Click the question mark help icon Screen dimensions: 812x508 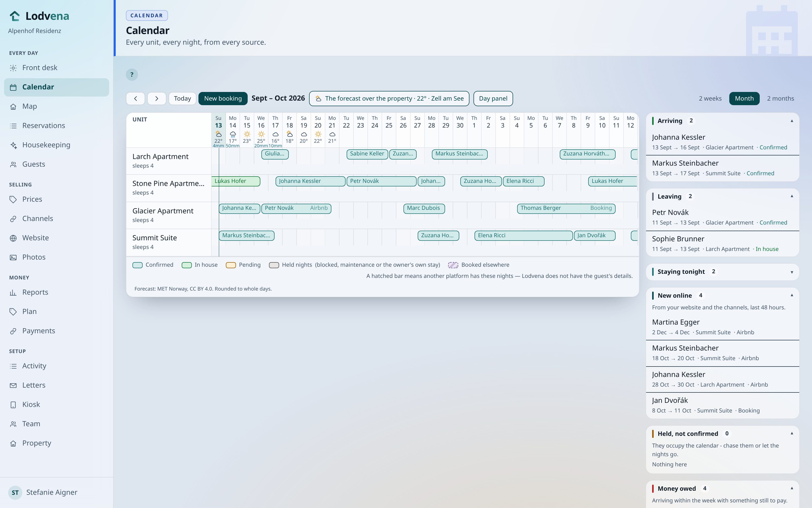pyautogui.click(x=132, y=75)
